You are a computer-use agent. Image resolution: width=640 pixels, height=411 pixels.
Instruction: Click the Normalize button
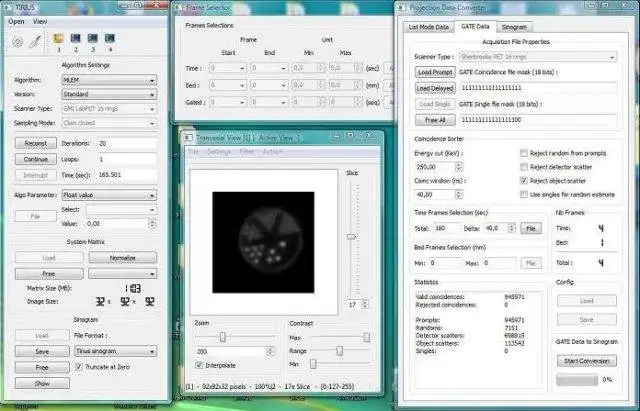pyautogui.click(x=123, y=258)
